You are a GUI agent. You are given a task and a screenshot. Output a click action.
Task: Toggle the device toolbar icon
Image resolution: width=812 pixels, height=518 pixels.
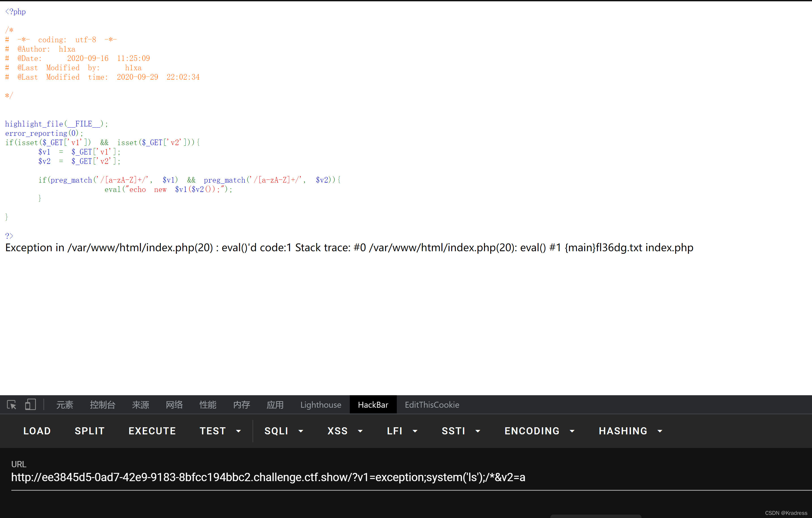pos(30,405)
